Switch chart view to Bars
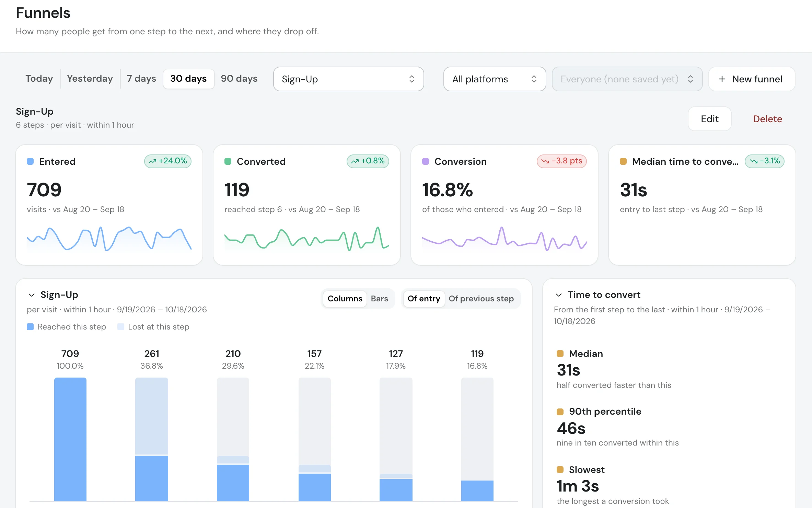 (x=379, y=299)
